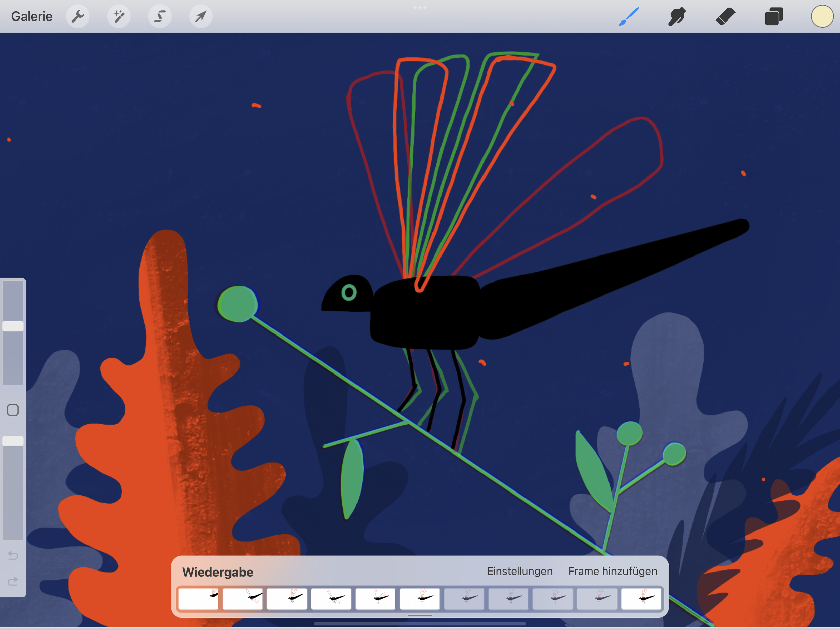Select the seventh animation frame thumbnail
840x630 pixels.
pyautogui.click(x=464, y=599)
